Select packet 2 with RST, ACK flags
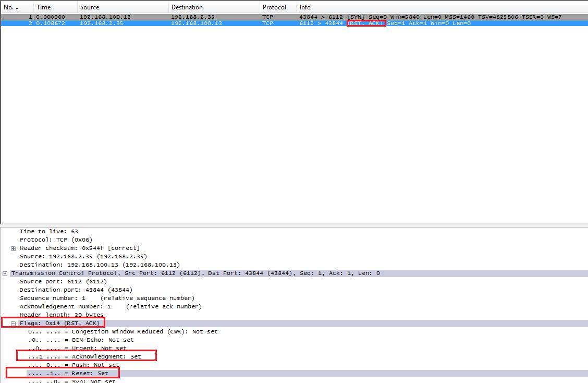 click(209, 23)
